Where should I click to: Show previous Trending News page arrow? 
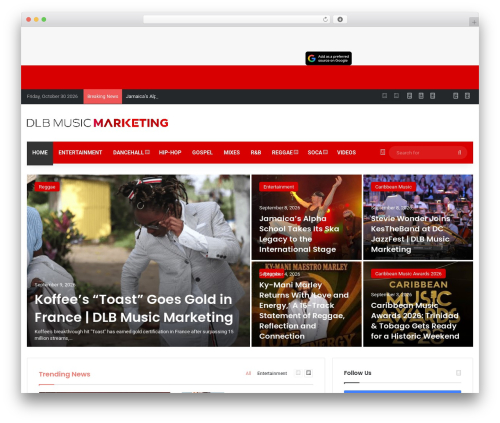(x=298, y=373)
